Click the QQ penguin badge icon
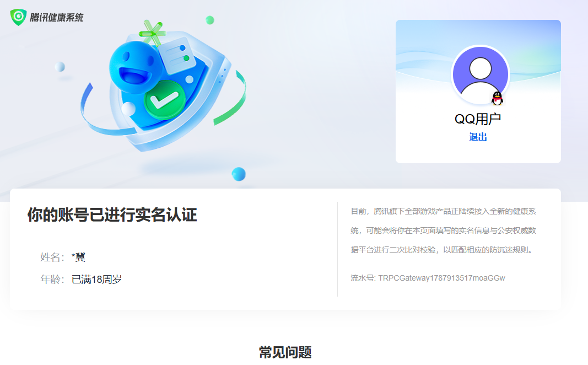The height and width of the screenshot is (365, 588). click(497, 98)
